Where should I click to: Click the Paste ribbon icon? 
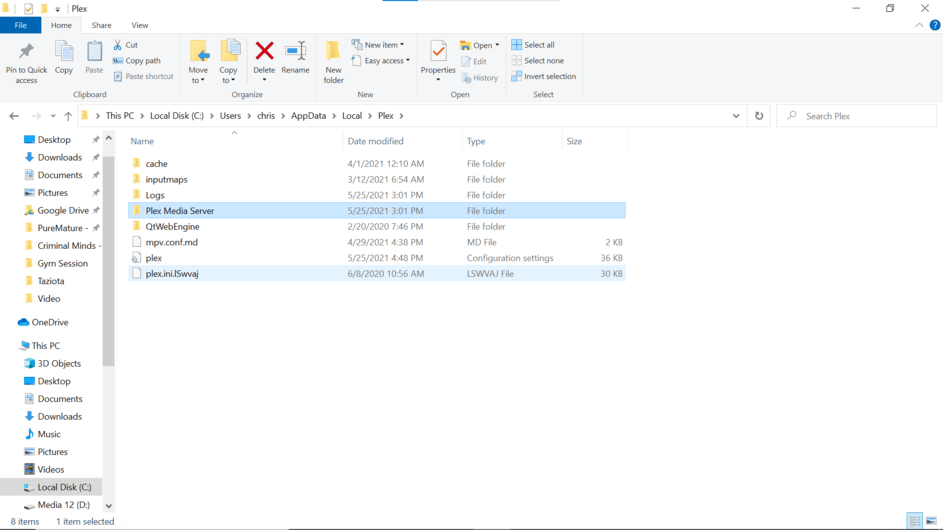[x=94, y=58]
